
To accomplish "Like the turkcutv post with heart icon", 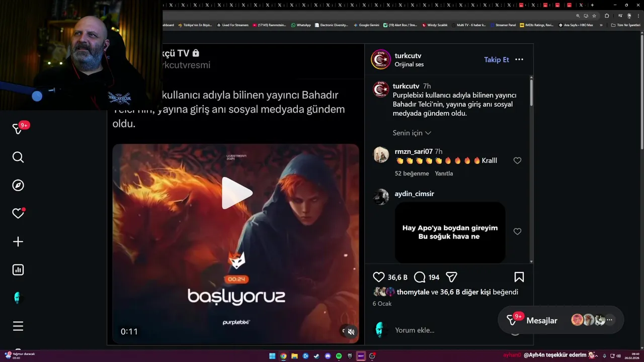I will tap(379, 277).
